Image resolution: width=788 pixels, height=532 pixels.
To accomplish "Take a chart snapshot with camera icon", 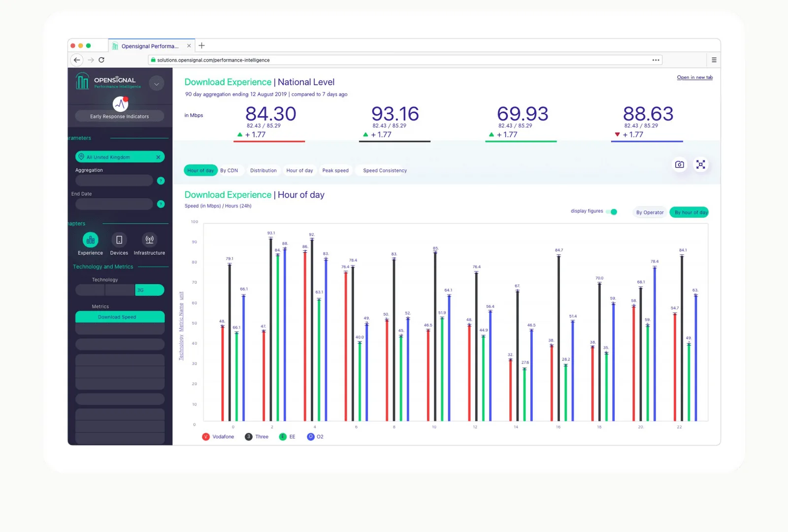I will (679, 165).
